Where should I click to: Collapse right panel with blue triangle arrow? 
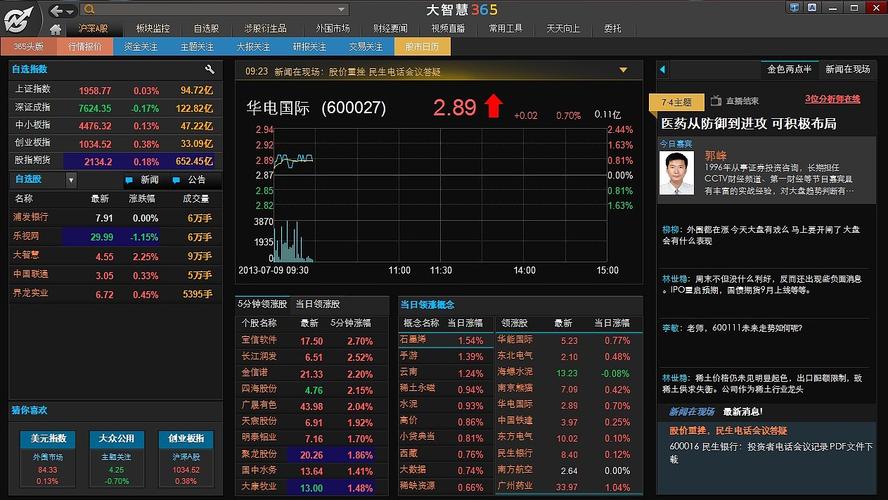[x=662, y=70]
